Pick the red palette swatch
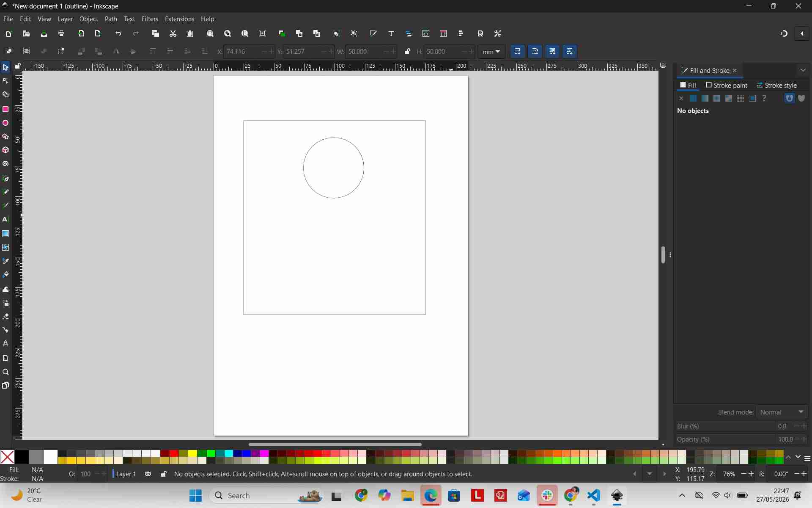This screenshot has width=812, height=508. [174, 454]
